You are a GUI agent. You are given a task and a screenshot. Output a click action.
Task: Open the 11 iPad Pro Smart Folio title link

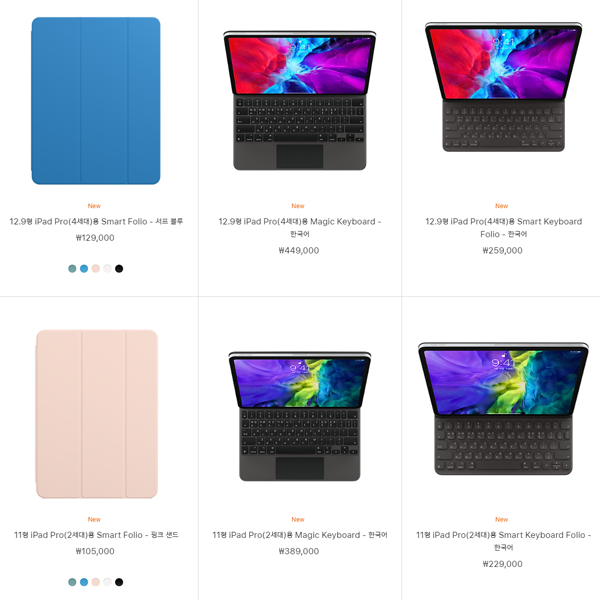coord(96,535)
